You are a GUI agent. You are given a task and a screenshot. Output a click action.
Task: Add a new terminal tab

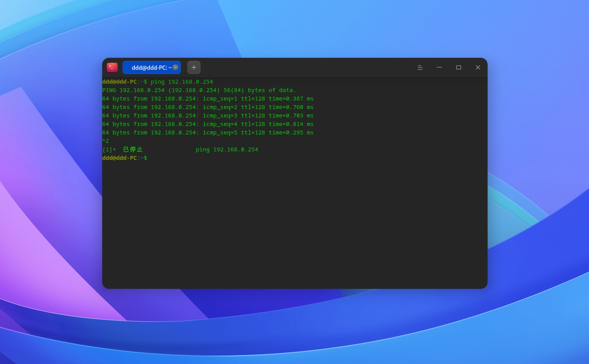pyautogui.click(x=194, y=67)
